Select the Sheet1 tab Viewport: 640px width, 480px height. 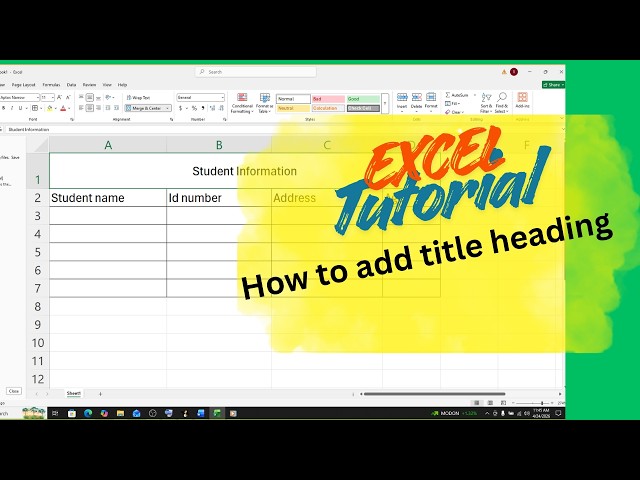tap(74, 393)
